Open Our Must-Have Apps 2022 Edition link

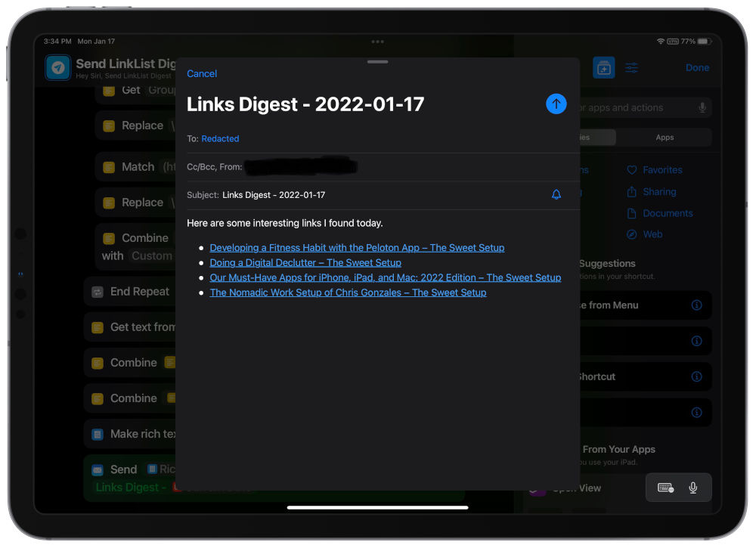[386, 277]
